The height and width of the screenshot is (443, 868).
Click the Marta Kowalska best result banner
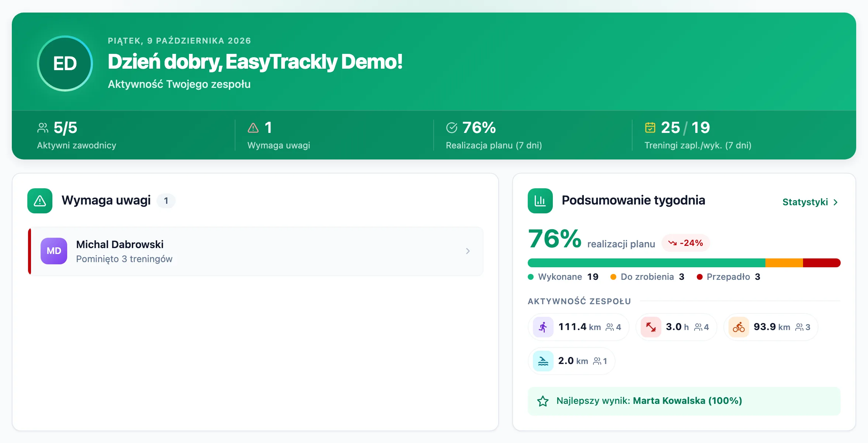(x=684, y=401)
